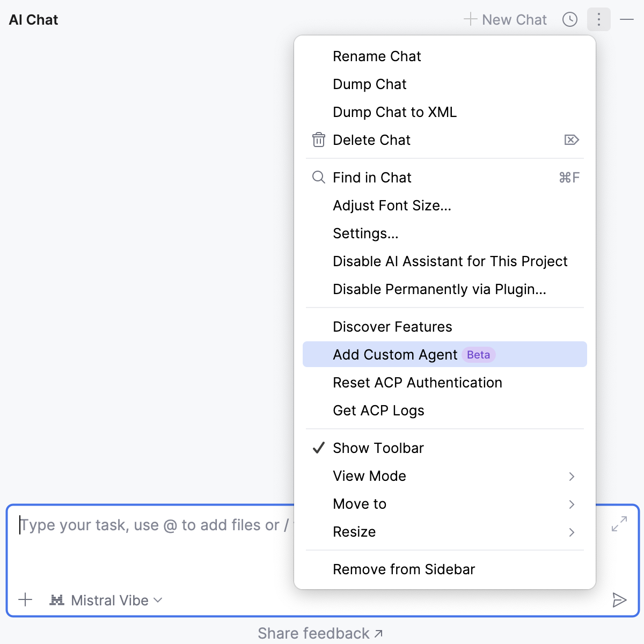Open the Share feedback link
644x644 pixels.
click(x=320, y=633)
